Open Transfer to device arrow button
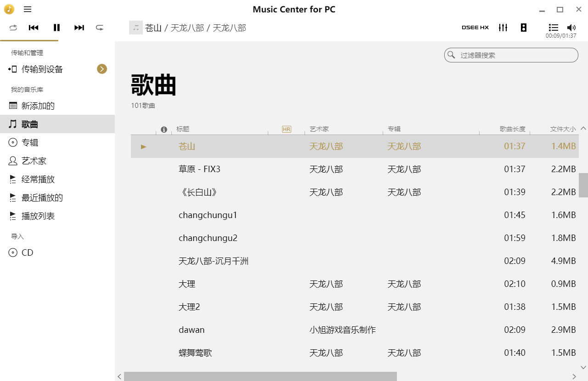588x381 pixels. tap(102, 69)
